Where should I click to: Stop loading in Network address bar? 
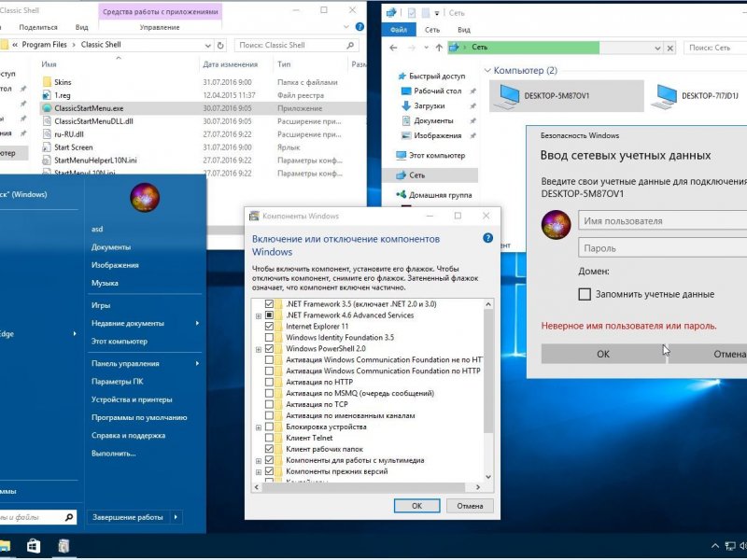point(670,48)
